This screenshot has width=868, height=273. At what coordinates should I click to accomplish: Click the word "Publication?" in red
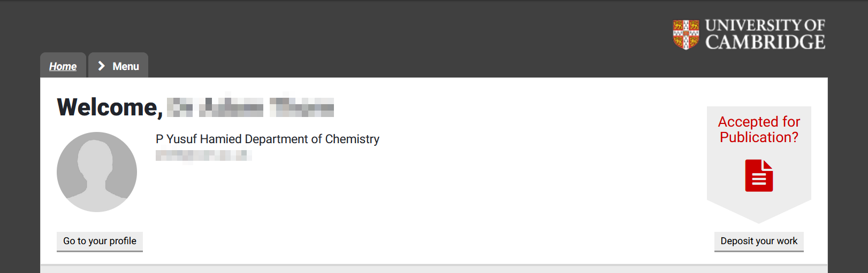tap(759, 137)
